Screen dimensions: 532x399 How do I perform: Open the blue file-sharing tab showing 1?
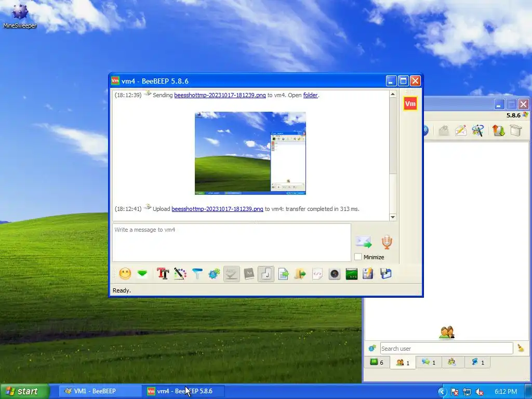(478, 362)
